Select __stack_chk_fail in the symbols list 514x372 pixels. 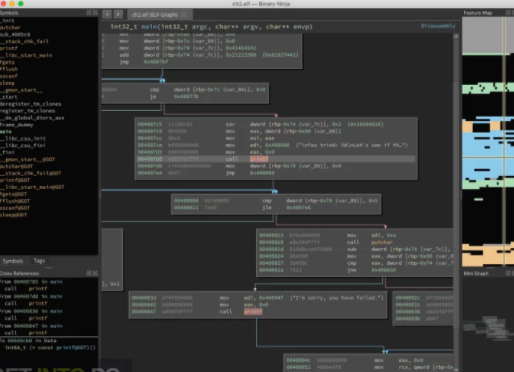[24, 41]
